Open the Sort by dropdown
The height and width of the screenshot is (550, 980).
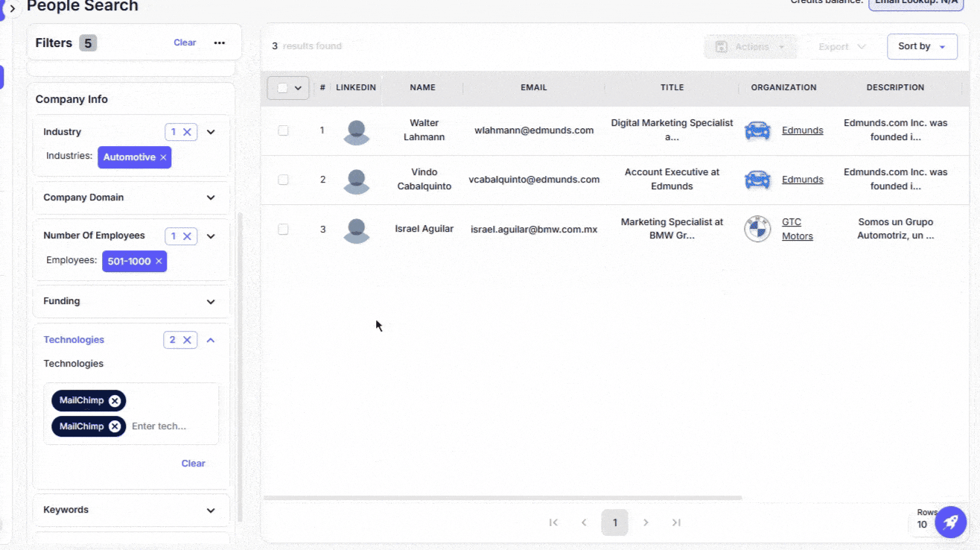click(x=921, y=46)
